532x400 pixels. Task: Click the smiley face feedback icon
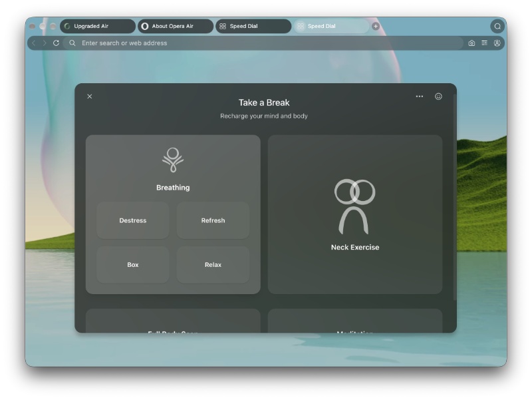(x=438, y=97)
